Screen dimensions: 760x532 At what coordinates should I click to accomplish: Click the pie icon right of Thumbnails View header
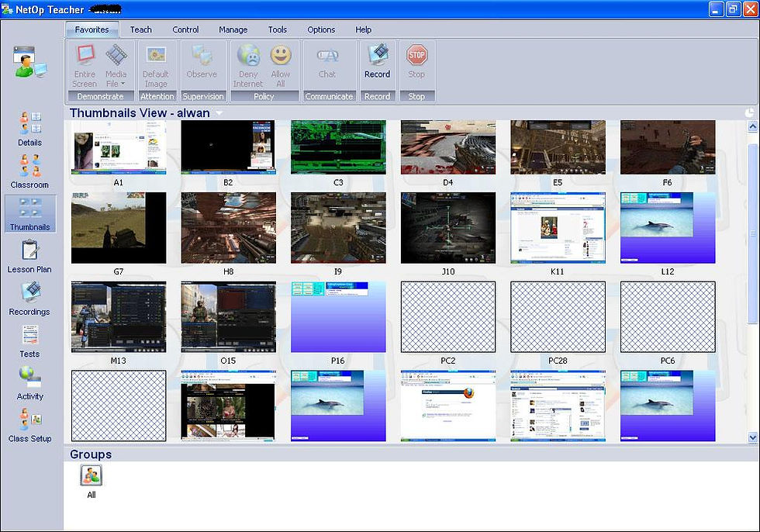pos(749,112)
